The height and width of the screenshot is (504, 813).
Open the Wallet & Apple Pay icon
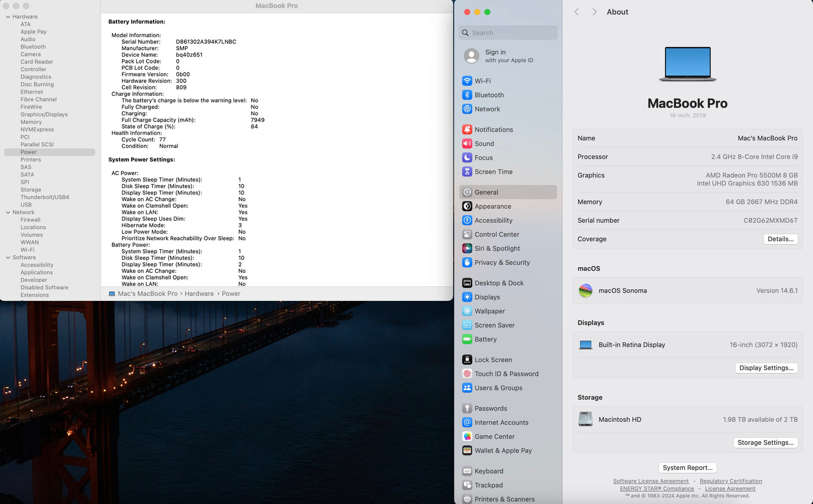[x=467, y=451]
